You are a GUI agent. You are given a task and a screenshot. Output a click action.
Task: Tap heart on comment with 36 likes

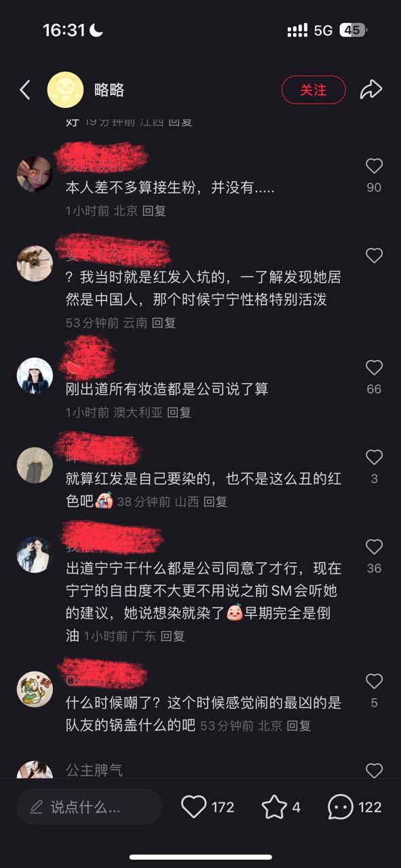pyautogui.click(x=374, y=547)
